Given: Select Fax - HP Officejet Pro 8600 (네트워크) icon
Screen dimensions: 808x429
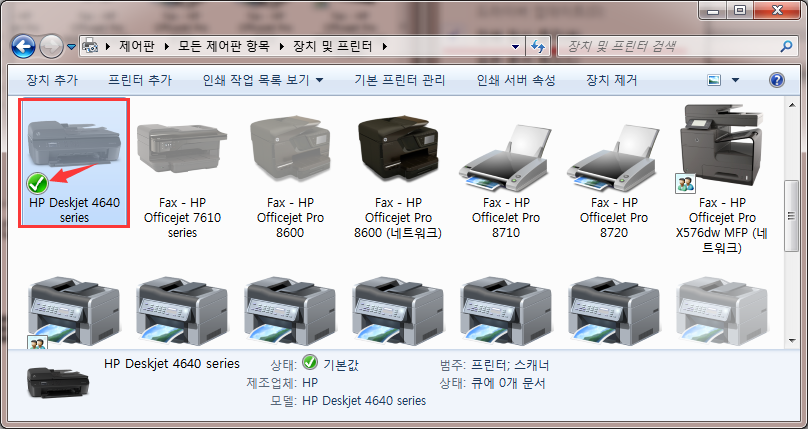Looking at the screenshot, I should pos(398,148).
